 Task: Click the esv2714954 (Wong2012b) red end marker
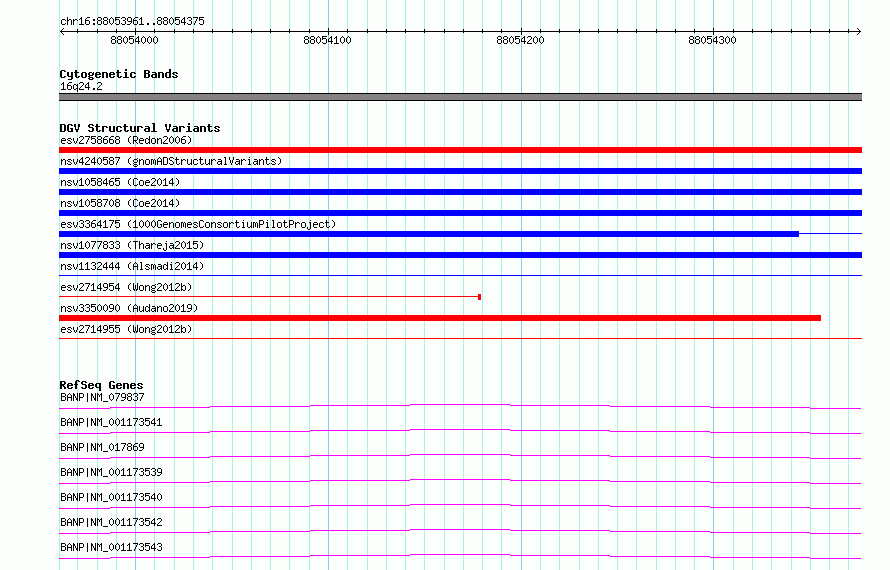(x=480, y=297)
